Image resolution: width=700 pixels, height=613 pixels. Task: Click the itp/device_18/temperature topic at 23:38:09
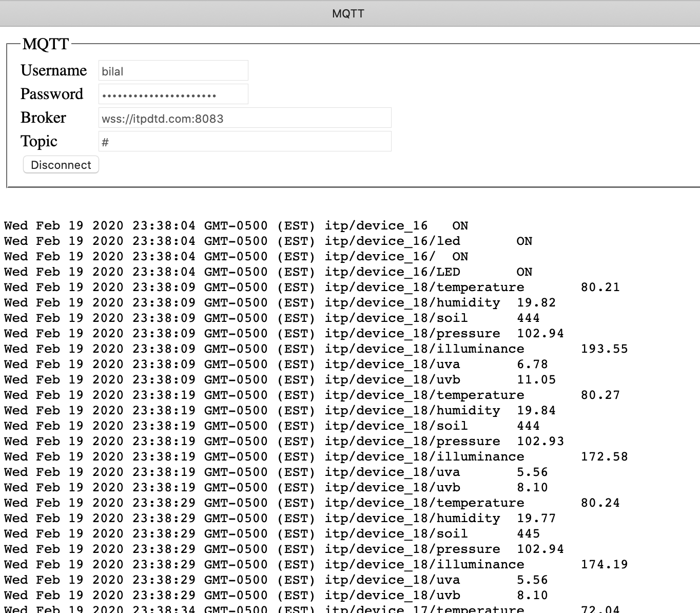click(424, 288)
